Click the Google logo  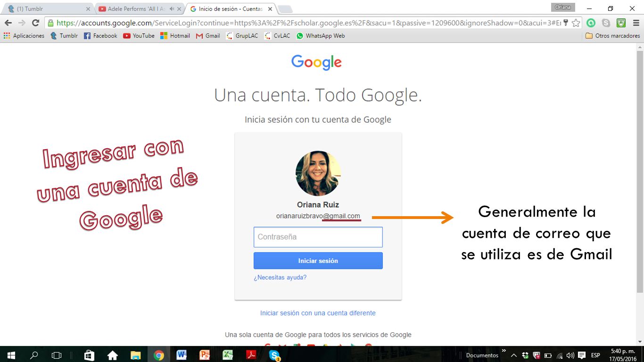(x=316, y=62)
